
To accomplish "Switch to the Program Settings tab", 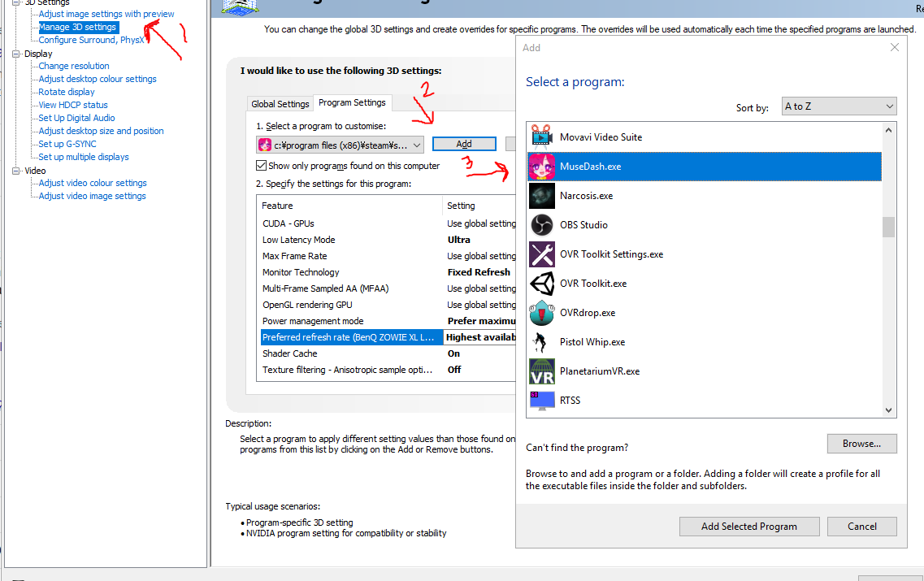I will point(352,102).
